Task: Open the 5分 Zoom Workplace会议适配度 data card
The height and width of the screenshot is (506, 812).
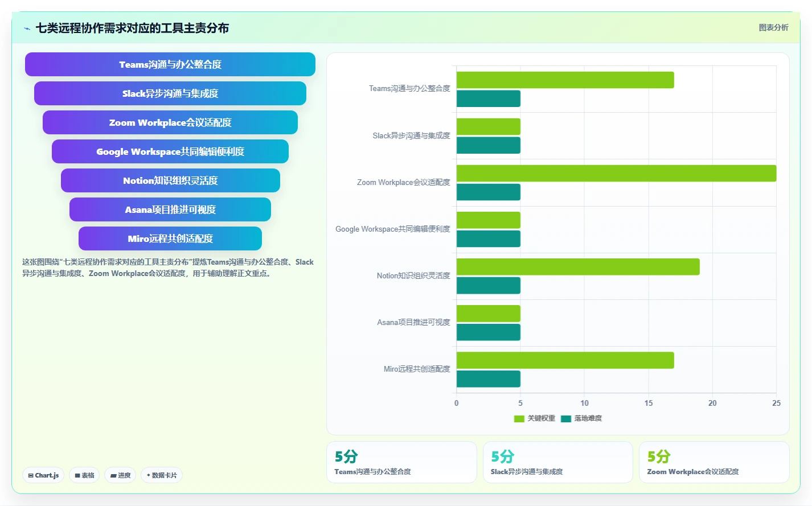Action: (714, 462)
